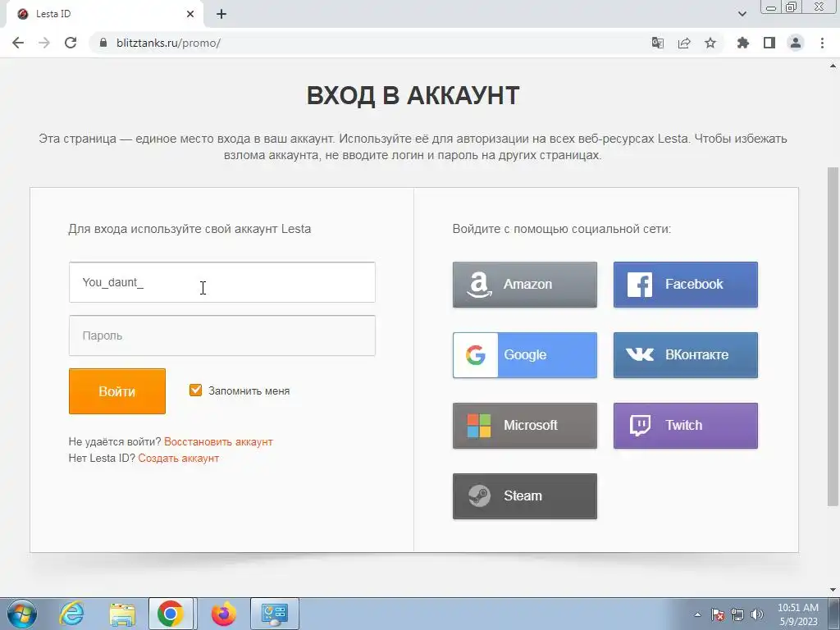
Task: Close the Lesta ID tab
Action: point(190,14)
